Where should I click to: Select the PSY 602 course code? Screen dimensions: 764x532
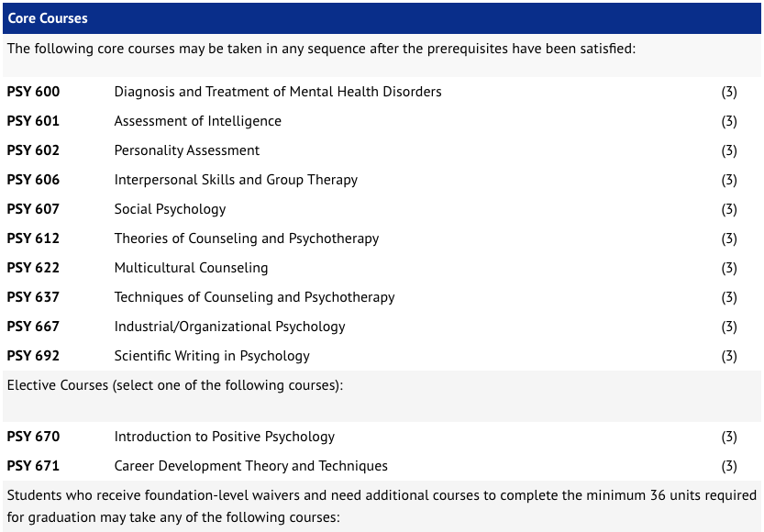coord(33,150)
